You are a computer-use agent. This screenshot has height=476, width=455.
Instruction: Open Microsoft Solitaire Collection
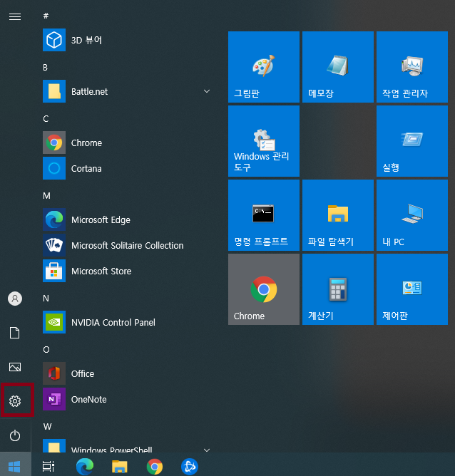[128, 245]
